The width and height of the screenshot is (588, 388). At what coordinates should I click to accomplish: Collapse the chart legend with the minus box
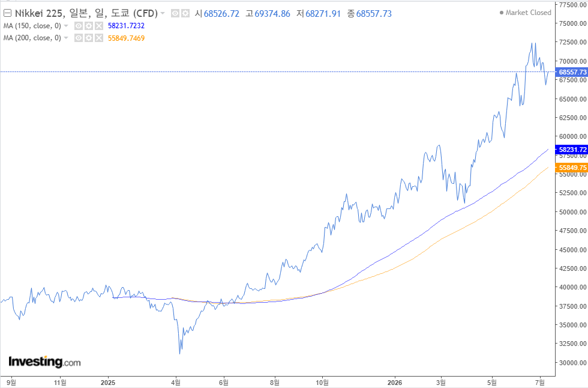coord(7,13)
